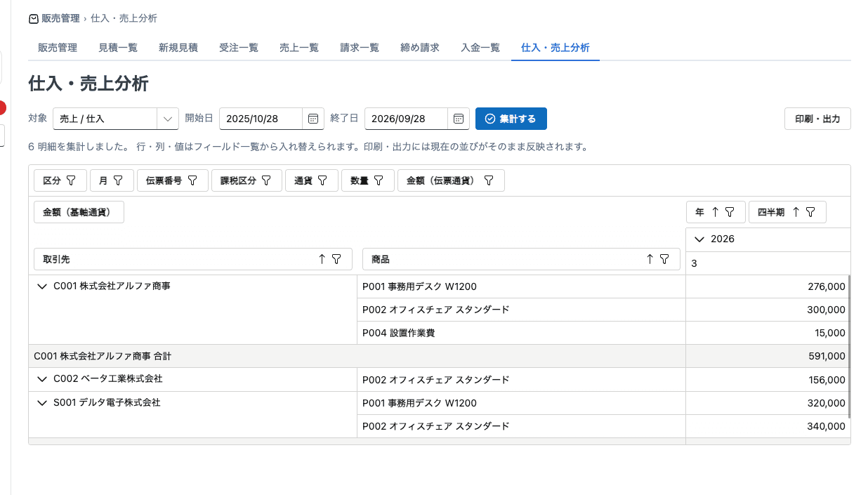Screen dimensions: 868x495
Task: Click the value 340,000
Action: click(827, 426)
